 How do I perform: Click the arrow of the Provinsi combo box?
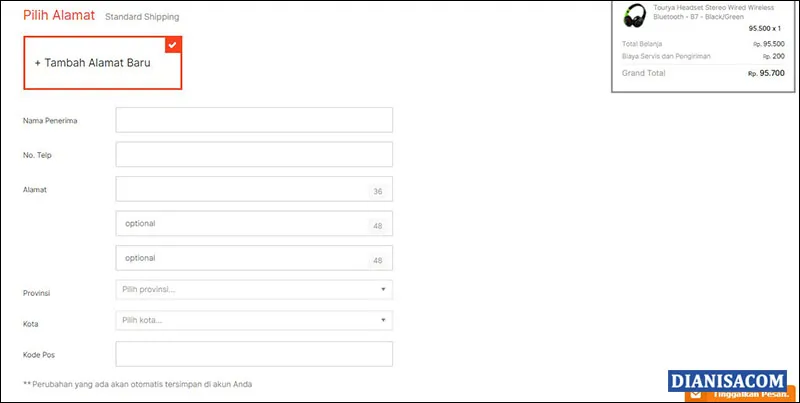(382, 290)
